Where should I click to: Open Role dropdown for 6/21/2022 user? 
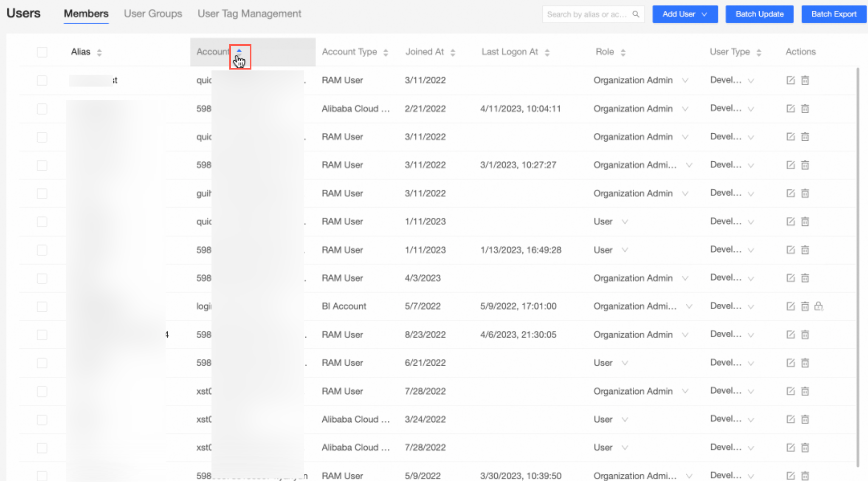625,363
